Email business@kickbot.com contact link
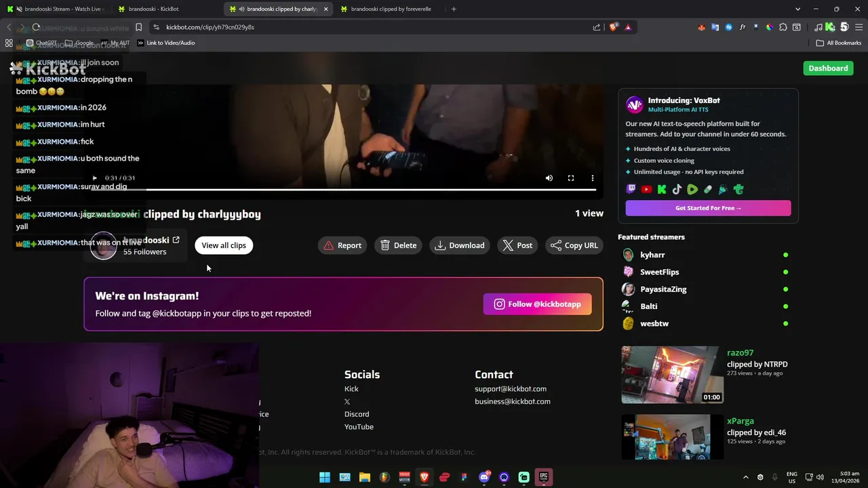 [513, 402]
